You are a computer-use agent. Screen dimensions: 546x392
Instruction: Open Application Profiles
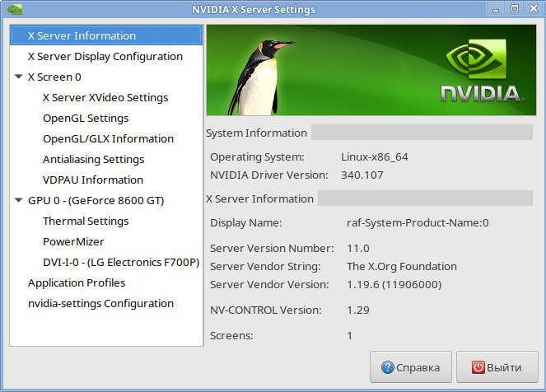[77, 282]
